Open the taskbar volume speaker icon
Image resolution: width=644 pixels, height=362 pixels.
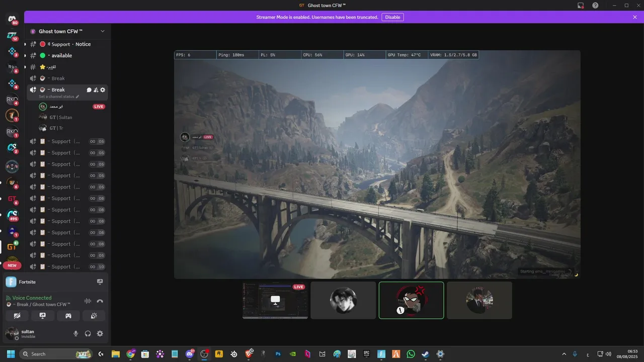[x=609, y=354]
